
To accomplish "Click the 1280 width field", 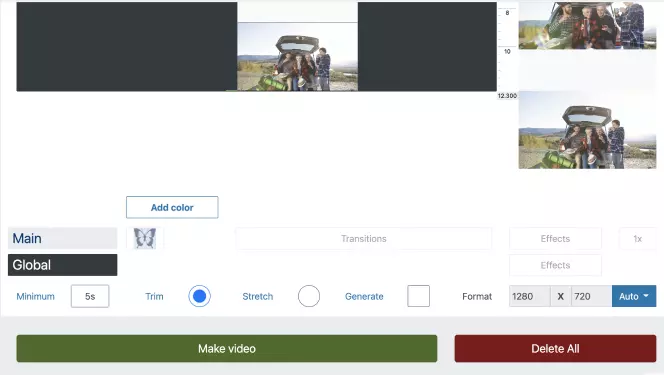I will pos(530,296).
